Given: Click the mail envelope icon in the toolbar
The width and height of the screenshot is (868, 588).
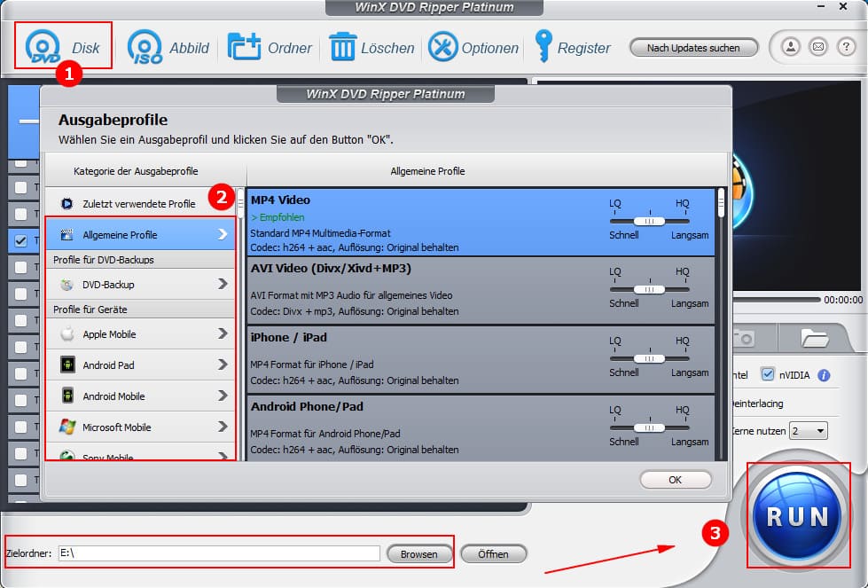Looking at the screenshot, I should (818, 47).
